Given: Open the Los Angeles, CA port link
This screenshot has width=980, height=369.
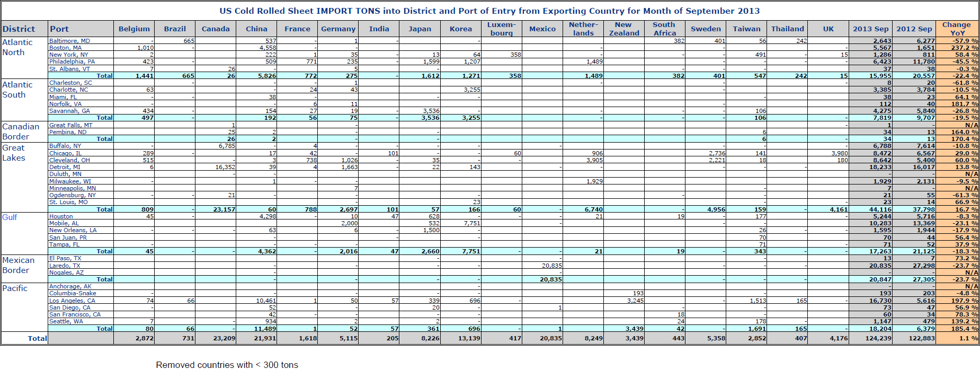Looking at the screenshot, I should coord(72,301).
